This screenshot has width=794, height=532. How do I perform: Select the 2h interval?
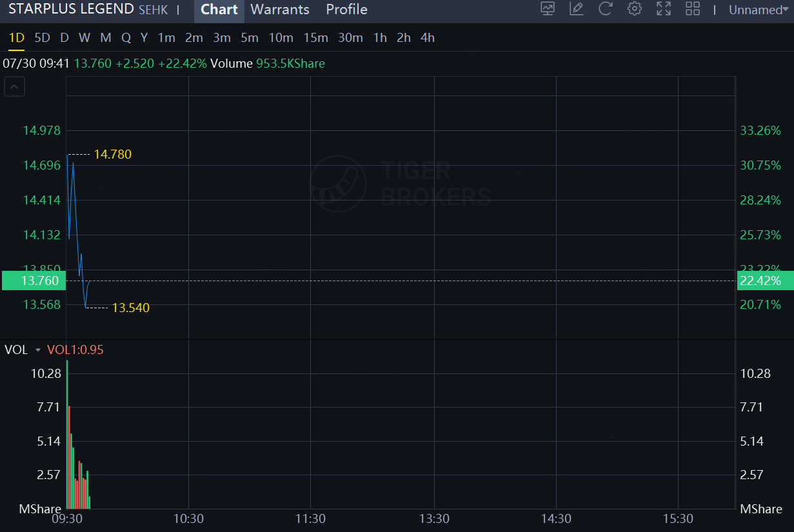(x=404, y=38)
